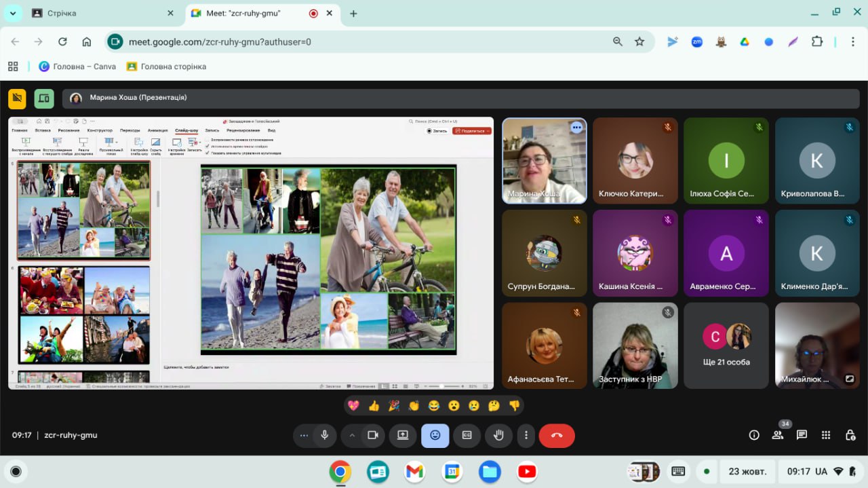The width and height of the screenshot is (868, 488).
Task: Open YouTube from the taskbar shelf
Action: pos(526,471)
